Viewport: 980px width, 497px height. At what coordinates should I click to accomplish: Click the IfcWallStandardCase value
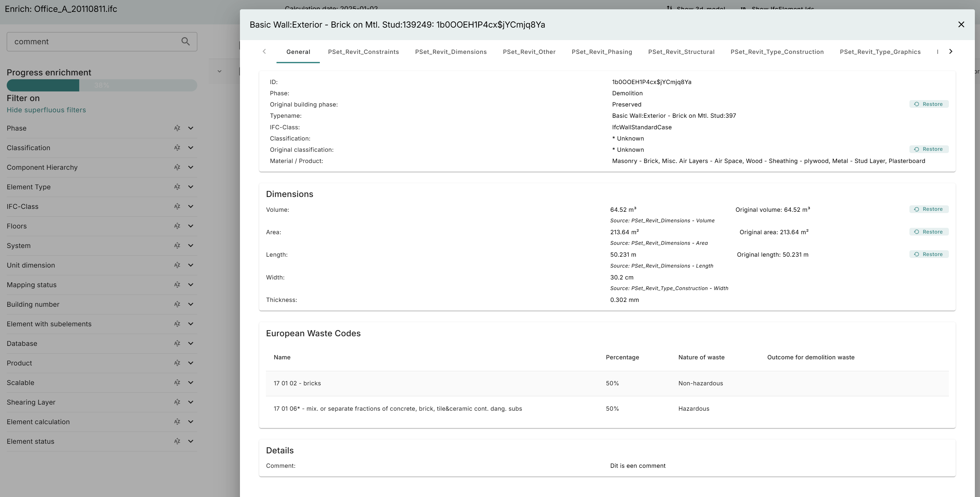point(642,127)
